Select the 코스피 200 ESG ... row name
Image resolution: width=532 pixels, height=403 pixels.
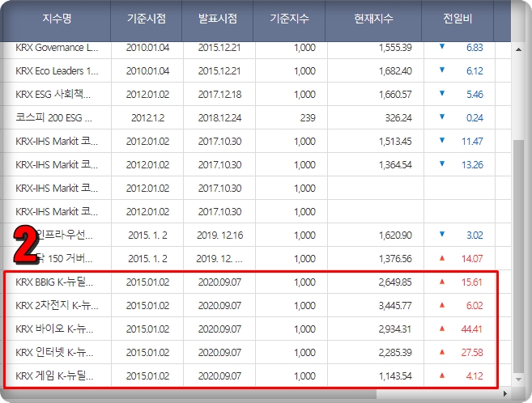coord(53,117)
